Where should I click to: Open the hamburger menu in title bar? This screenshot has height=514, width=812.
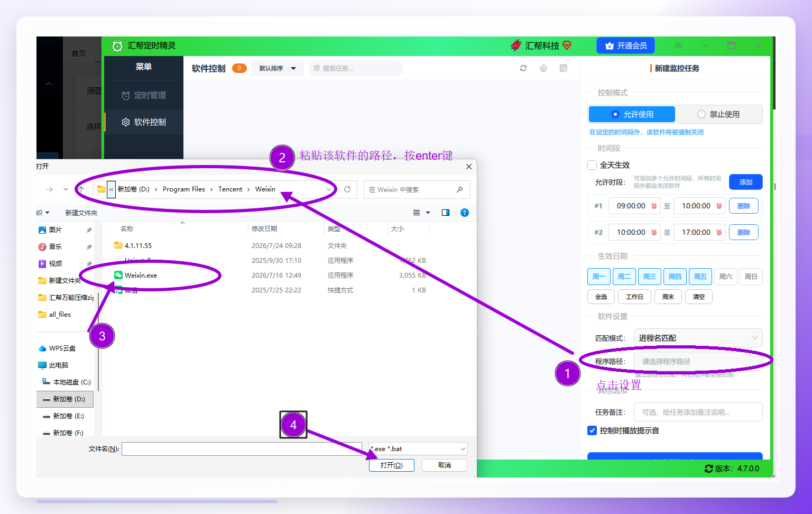point(678,46)
